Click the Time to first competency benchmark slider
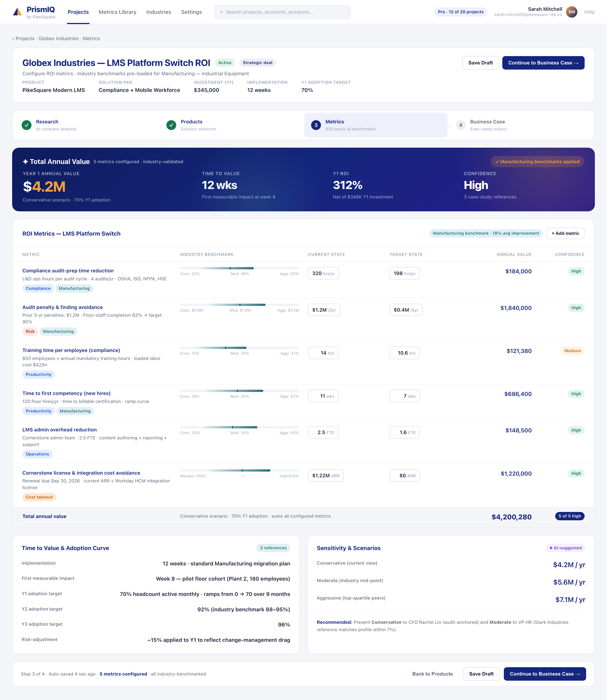 239,391
